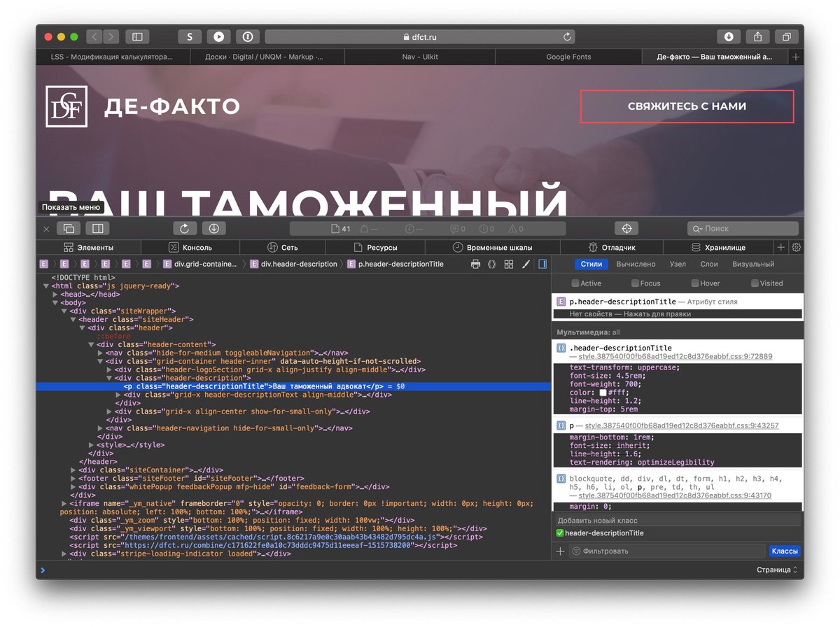Click inspector download web archive button
840x627 pixels.
(214, 228)
